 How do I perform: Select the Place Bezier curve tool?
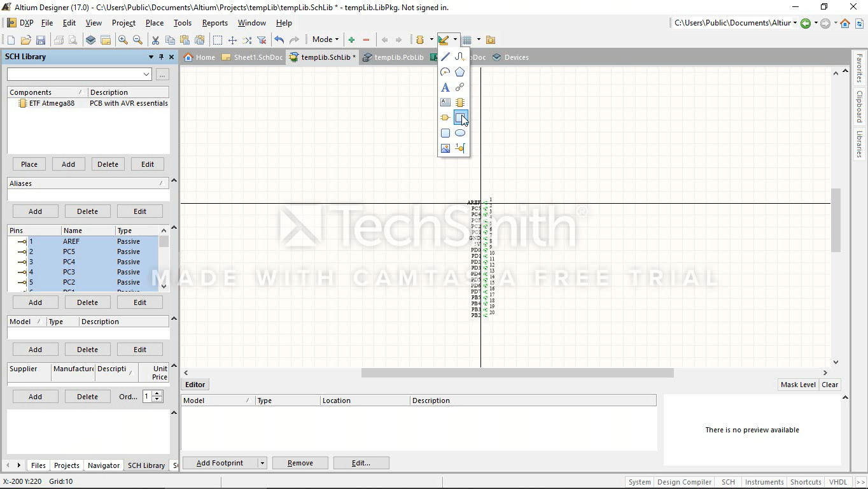[460, 57]
